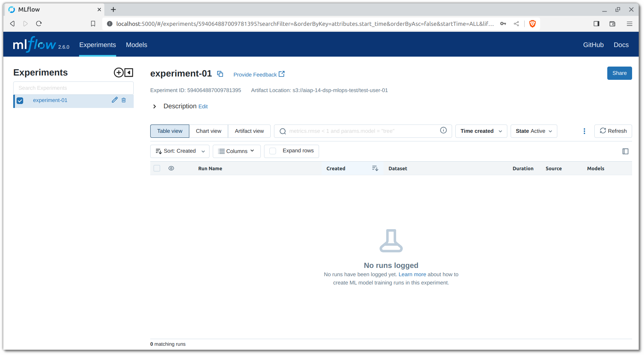
Task: Click the Refresh button
Action: 613,131
